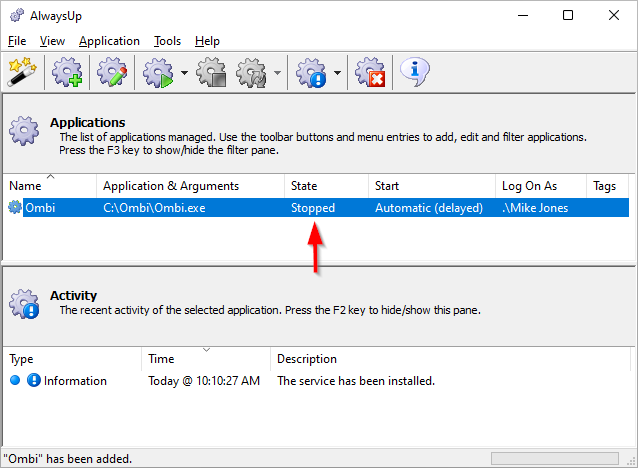Maximize the AlwaysUp window
The width and height of the screenshot is (638, 468).
(568, 15)
